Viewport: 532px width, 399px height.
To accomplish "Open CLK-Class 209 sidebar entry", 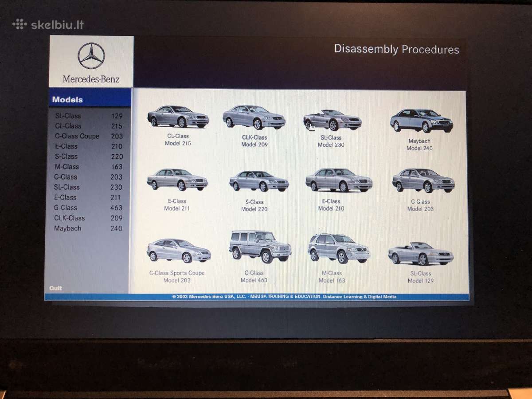I will coord(89,218).
